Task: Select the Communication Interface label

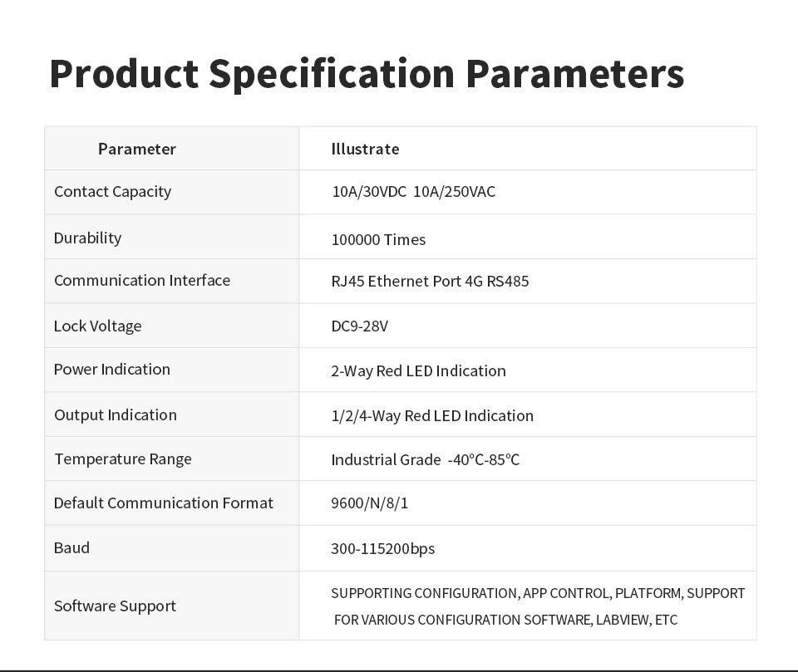Action: tap(142, 280)
